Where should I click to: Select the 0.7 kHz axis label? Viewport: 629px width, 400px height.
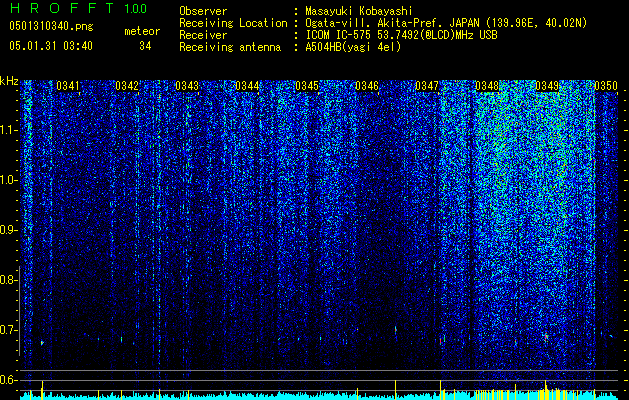[8, 330]
